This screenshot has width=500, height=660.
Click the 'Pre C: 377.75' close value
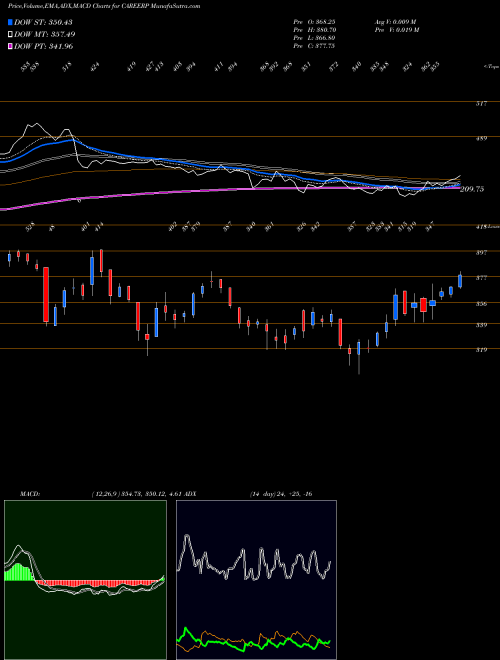(314, 46)
